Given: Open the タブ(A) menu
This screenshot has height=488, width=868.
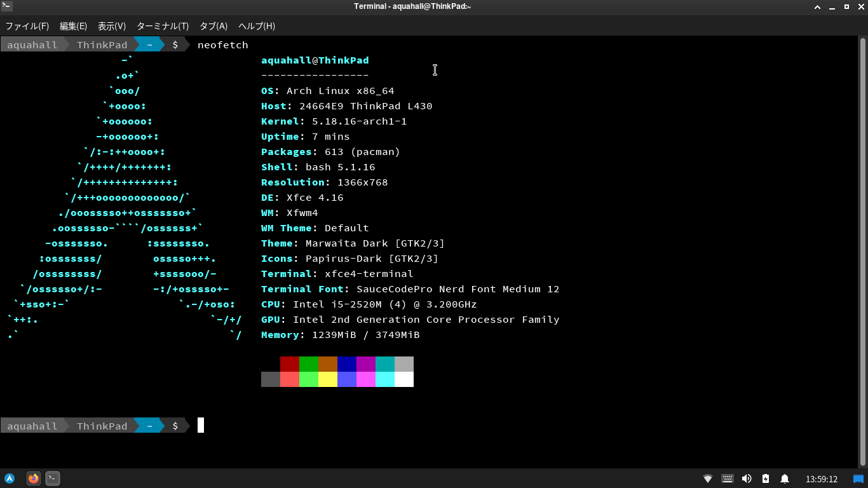Looking at the screenshot, I should (214, 26).
